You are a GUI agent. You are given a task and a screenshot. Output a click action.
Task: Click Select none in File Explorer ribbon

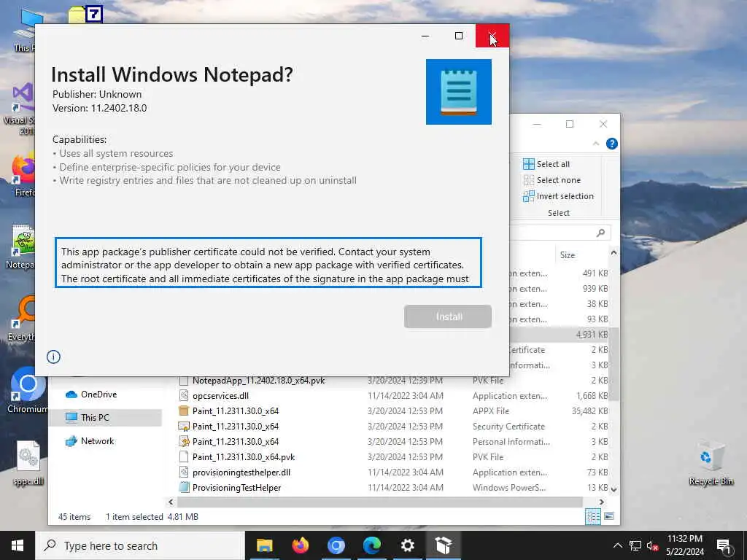tap(551, 180)
